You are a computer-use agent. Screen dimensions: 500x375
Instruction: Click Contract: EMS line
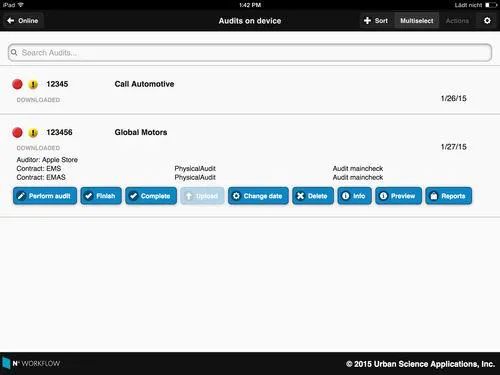click(x=39, y=168)
